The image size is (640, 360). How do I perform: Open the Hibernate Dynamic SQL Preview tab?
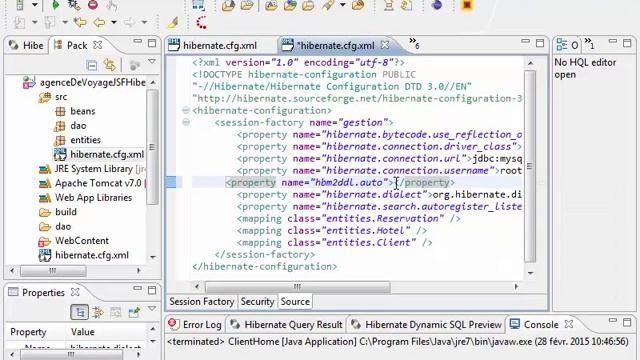427,325
